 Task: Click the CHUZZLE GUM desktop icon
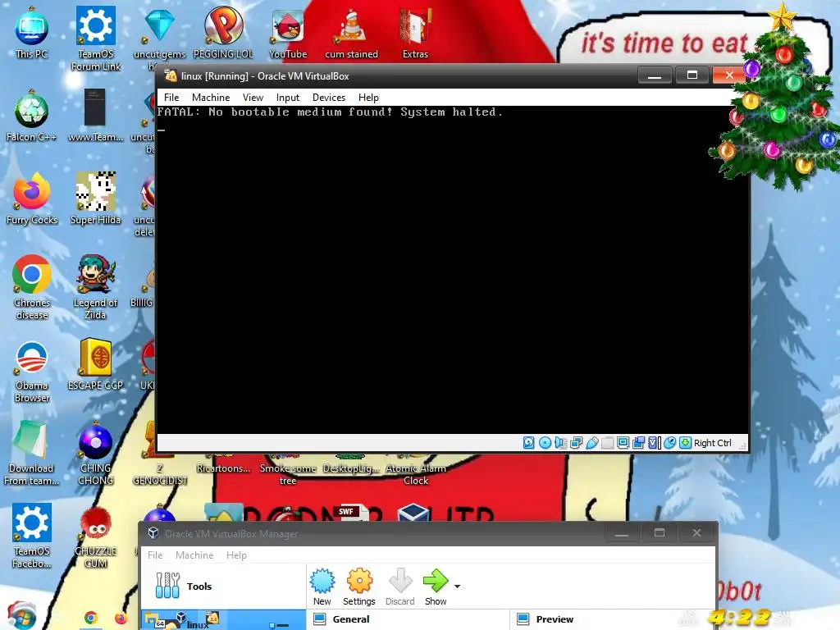(x=95, y=536)
